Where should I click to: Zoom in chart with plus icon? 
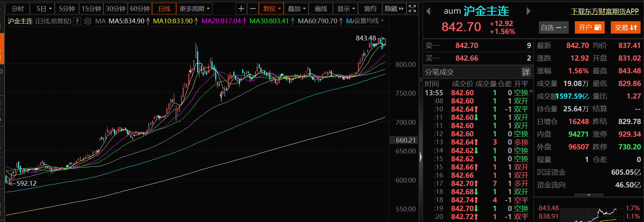tap(241, 9)
